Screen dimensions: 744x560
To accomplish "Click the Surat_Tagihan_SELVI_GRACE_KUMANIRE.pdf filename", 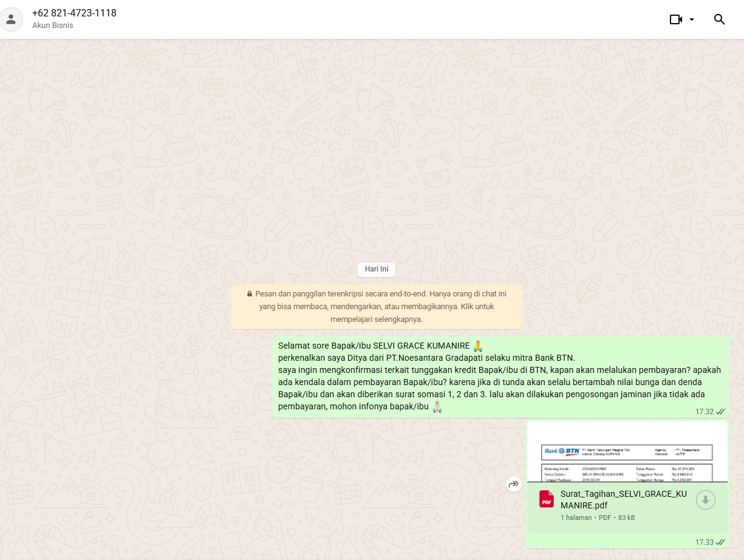I will (623, 499).
